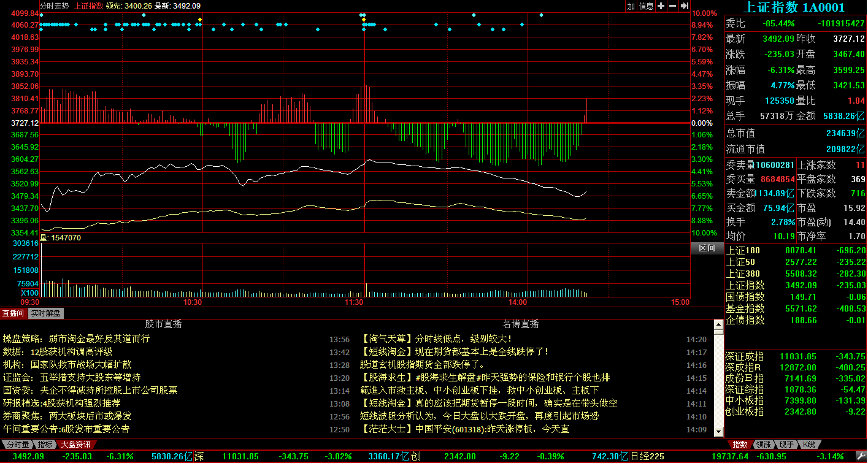868x463 pixels.
Task: Open news headline 证监会: 五举措支持大股东等增持
Action: click(72, 377)
